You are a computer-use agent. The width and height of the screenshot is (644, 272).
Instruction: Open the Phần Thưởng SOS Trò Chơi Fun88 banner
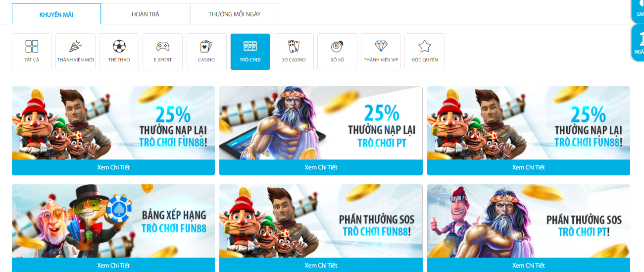point(321,221)
